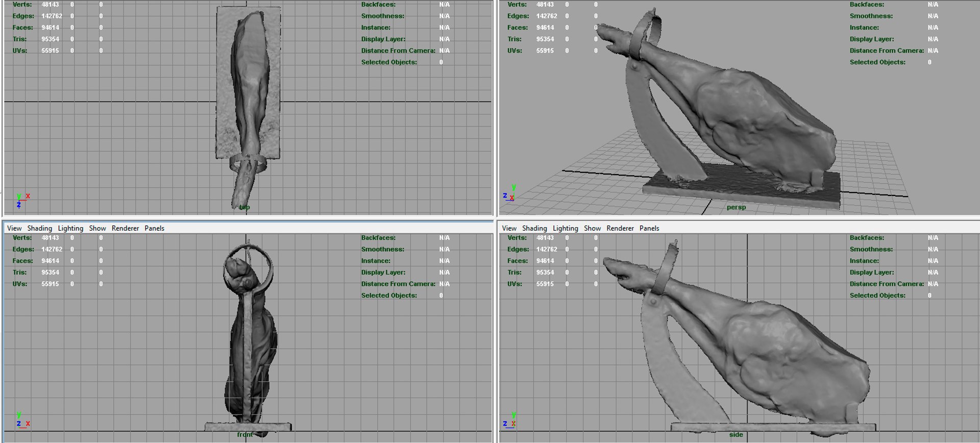
Task: Open the Panels menu in the front panel
Action: pos(155,228)
